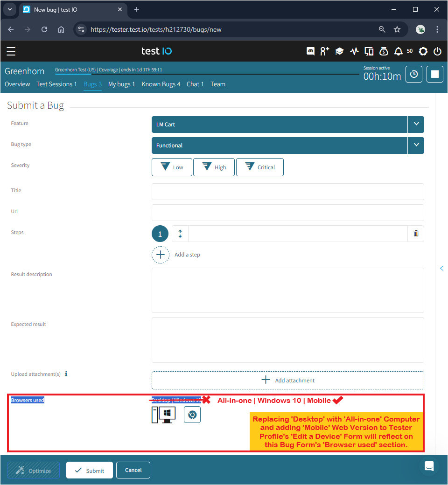
Task: Click the Bug type dropdown arrow
Action: pos(416,145)
